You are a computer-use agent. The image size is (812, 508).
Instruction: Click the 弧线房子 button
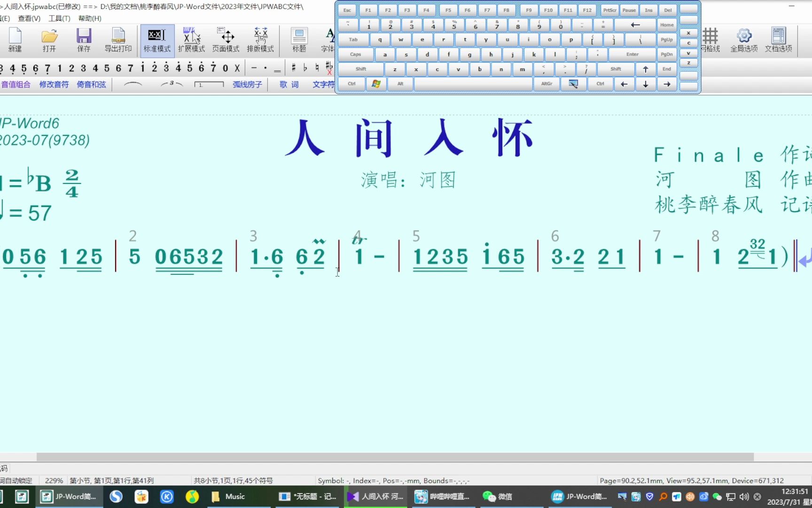(247, 85)
